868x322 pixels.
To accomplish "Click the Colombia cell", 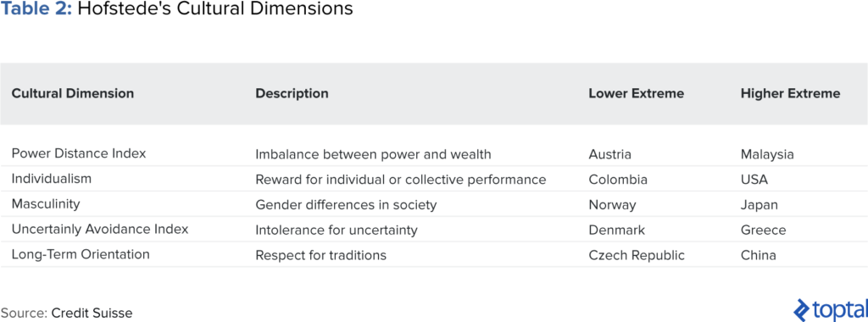I will [x=618, y=180].
